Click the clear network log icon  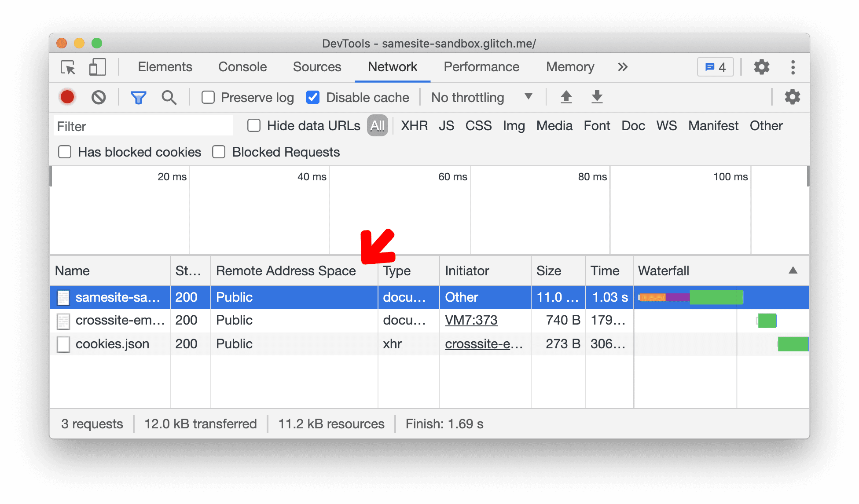click(98, 97)
